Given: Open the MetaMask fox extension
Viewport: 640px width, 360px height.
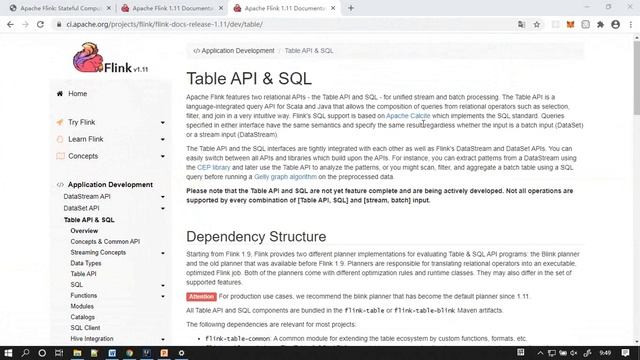Looking at the screenshot, I should pos(570,24).
